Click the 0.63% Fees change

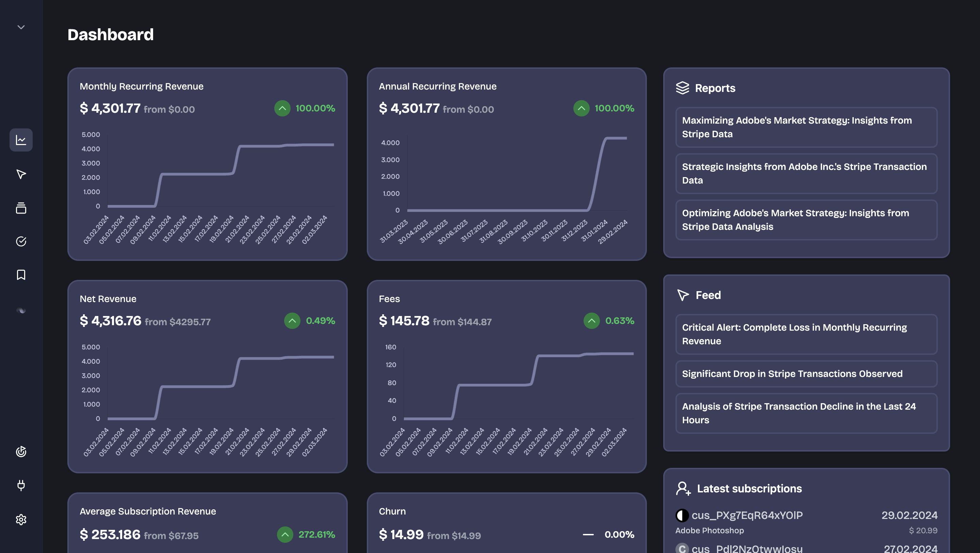point(620,321)
